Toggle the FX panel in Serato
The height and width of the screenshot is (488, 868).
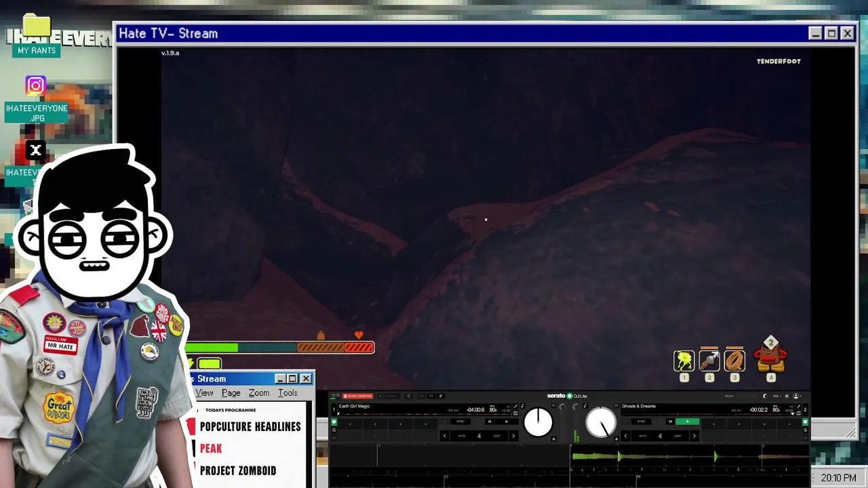431,396
